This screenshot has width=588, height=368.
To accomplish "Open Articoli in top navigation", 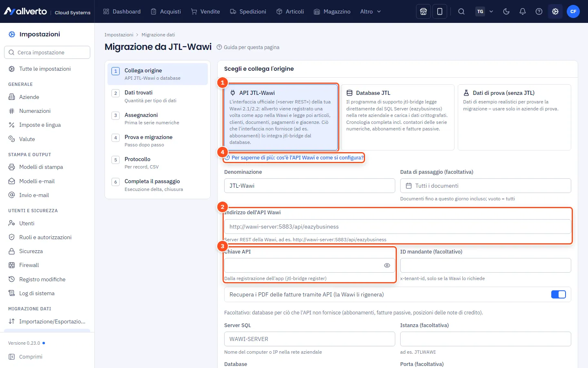I will pyautogui.click(x=290, y=11).
